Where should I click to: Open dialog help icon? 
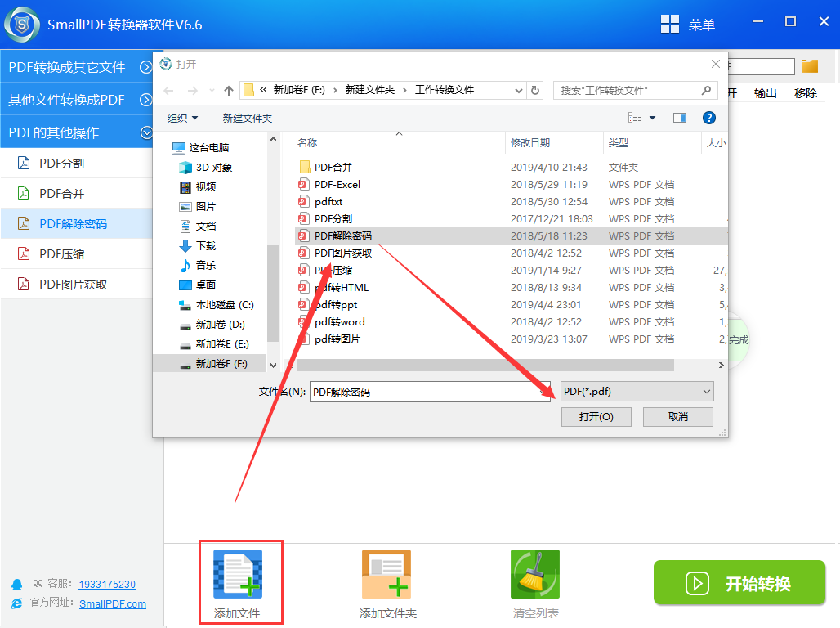click(708, 118)
